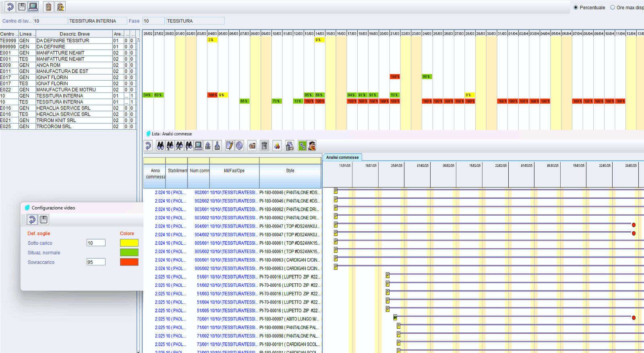Image resolution: width=644 pixels, height=353 pixels.
Task: Click the P start marker on 902/001 Gantt row
Action: (335, 191)
